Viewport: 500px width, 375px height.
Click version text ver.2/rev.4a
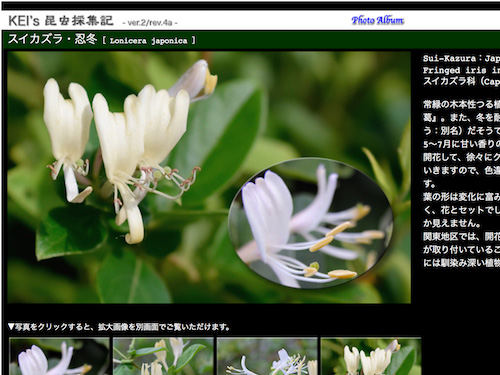(150, 23)
